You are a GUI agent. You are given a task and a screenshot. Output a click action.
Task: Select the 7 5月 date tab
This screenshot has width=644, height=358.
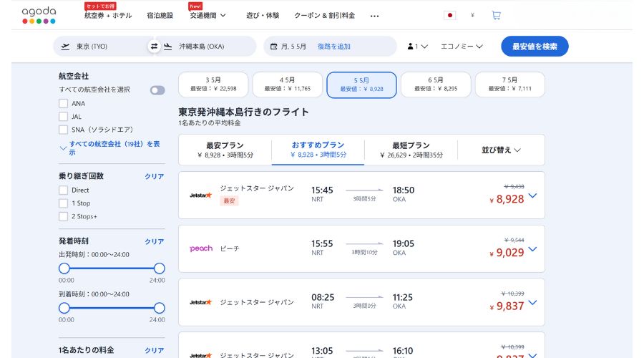[509, 84]
